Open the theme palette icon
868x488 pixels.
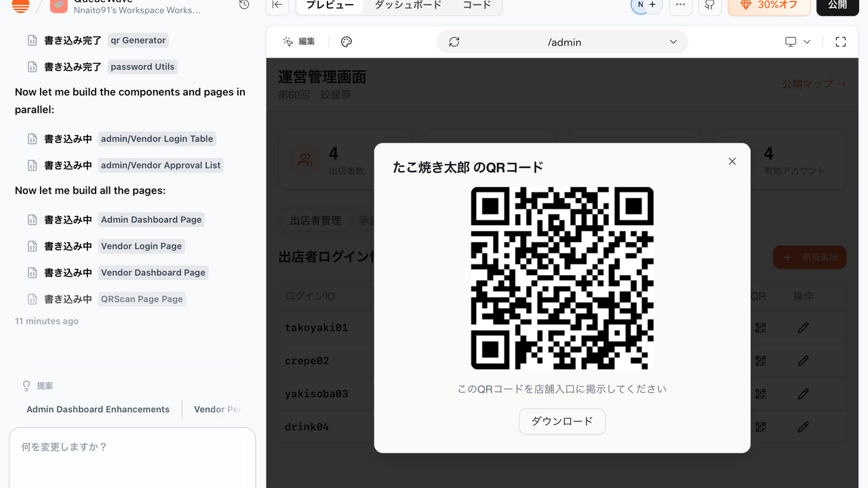click(x=347, y=42)
